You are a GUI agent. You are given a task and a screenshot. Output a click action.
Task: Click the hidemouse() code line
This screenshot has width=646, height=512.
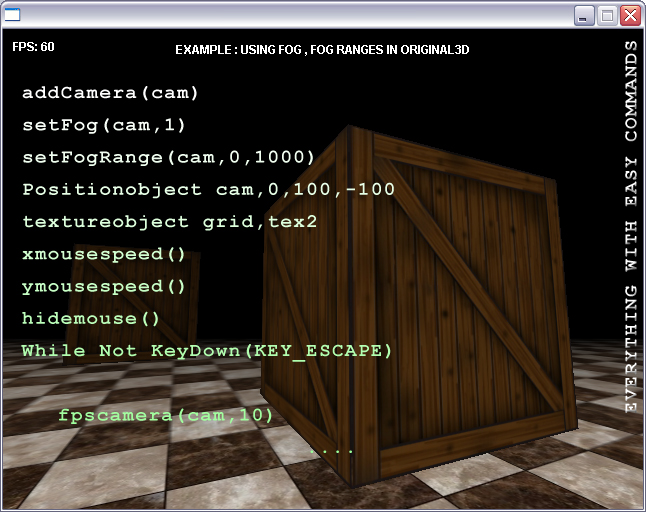click(91, 319)
